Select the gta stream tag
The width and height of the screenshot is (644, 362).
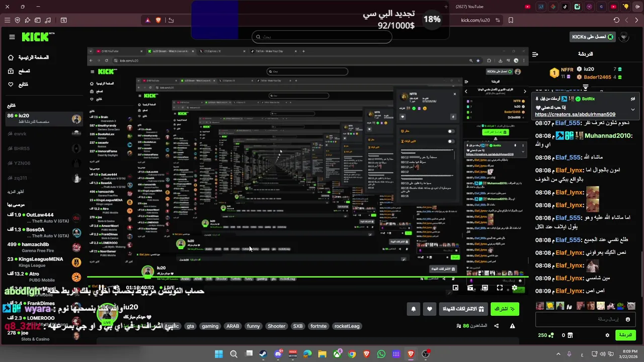pyautogui.click(x=190, y=326)
